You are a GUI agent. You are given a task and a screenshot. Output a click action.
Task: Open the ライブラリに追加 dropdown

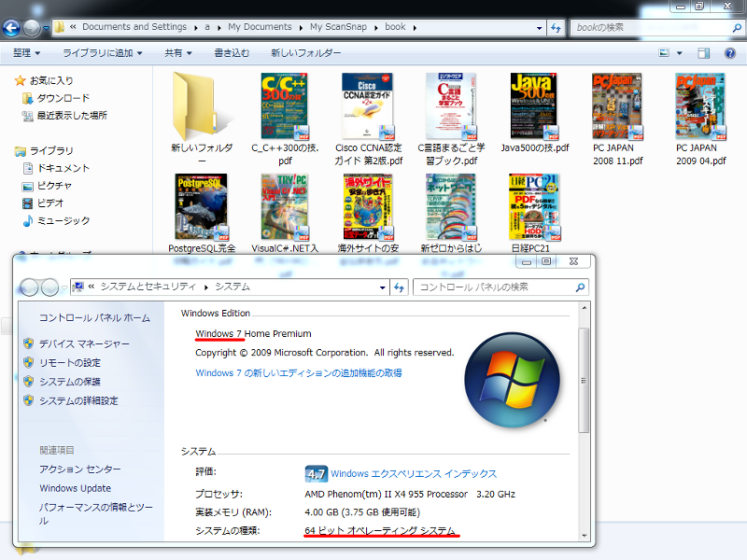[103, 53]
